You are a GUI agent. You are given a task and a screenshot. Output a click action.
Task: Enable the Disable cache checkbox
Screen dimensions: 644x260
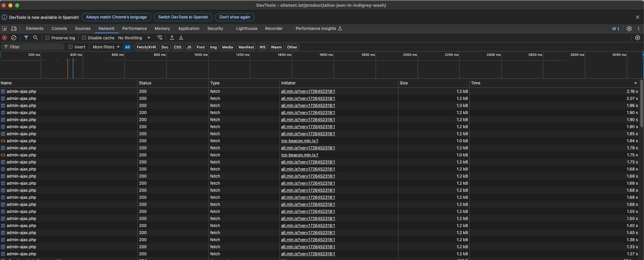(x=84, y=38)
